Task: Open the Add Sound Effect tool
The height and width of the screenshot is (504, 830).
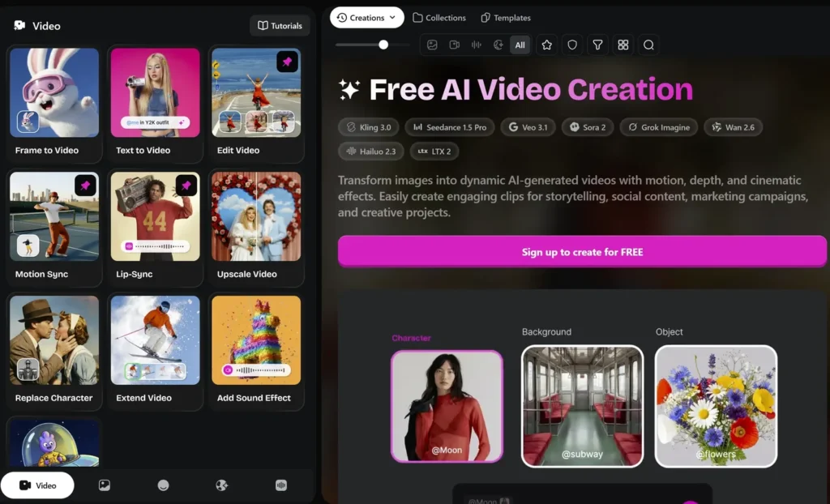Action: tap(256, 352)
